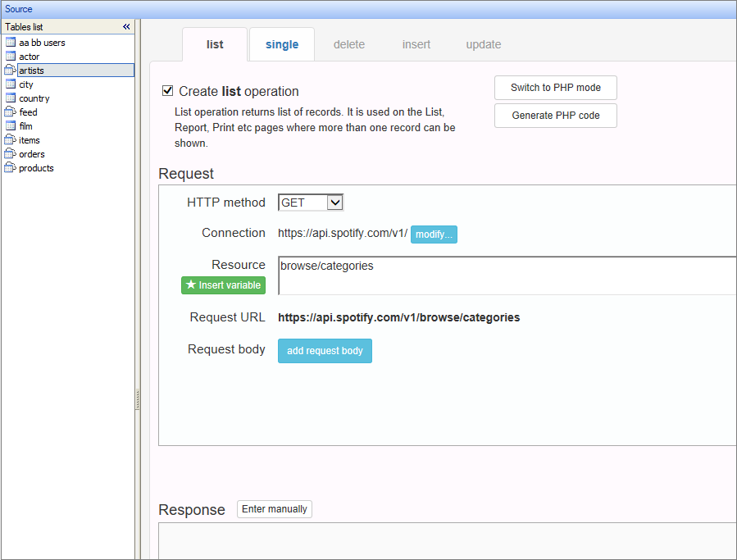Open the HTTP method GET dropdown

(334, 203)
